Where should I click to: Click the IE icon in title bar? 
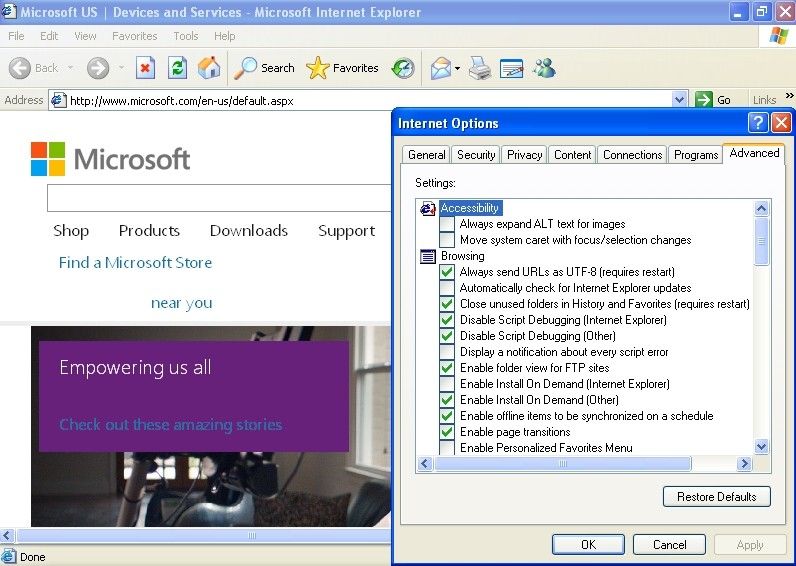coord(8,11)
